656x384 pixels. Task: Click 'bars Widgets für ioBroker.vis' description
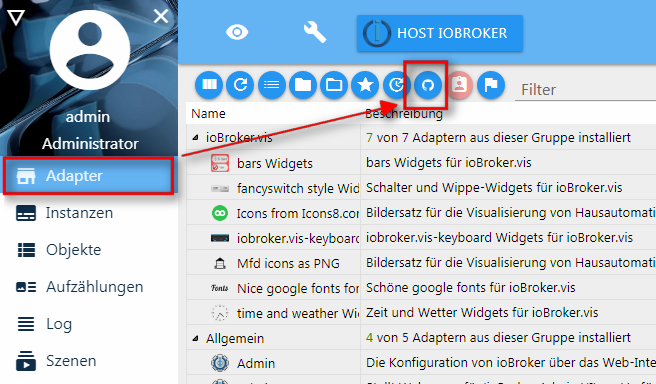coord(448,162)
